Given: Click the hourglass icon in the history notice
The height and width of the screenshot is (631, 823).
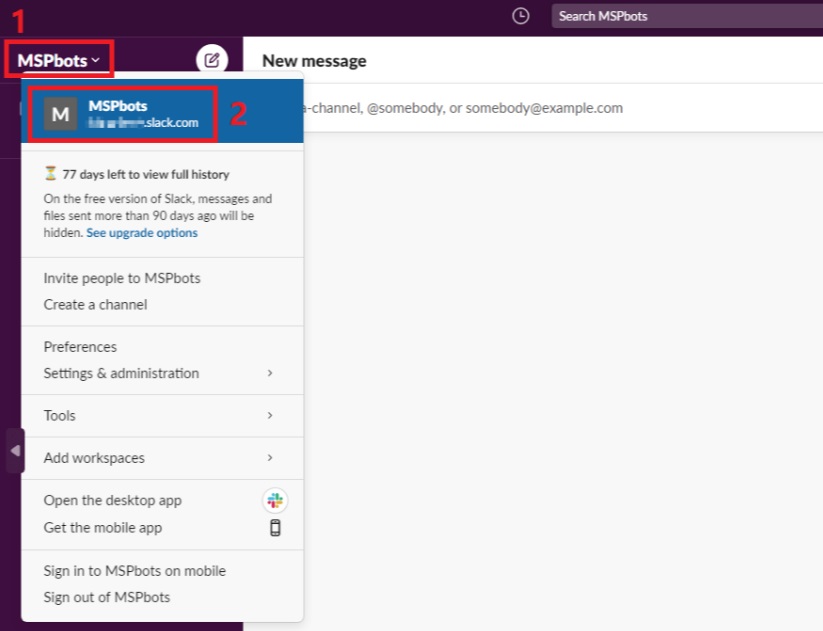Looking at the screenshot, I should pos(50,173).
